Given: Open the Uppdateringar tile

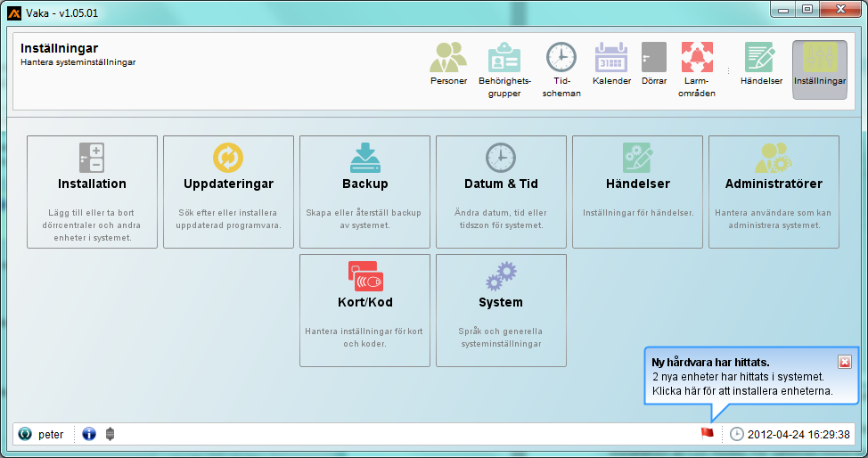Looking at the screenshot, I should pos(228,192).
